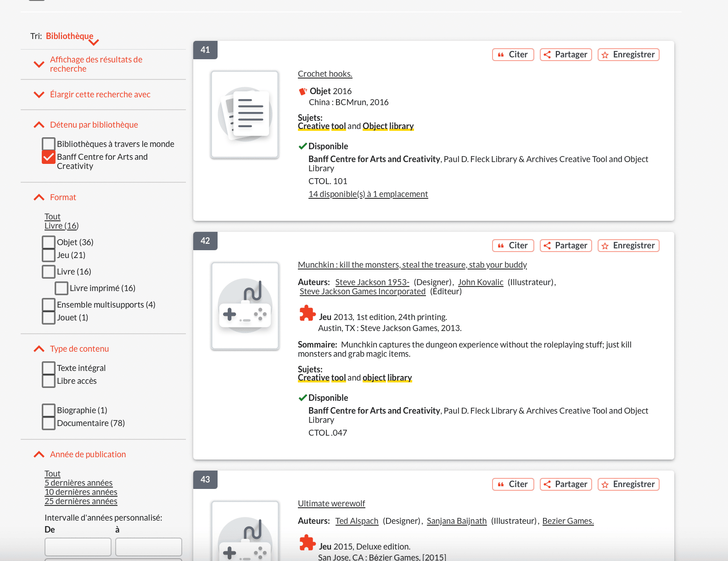Open the Munchkin game cover thumbnail
The height and width of the screenshot is (561, 728).
(x=245, y=306)
